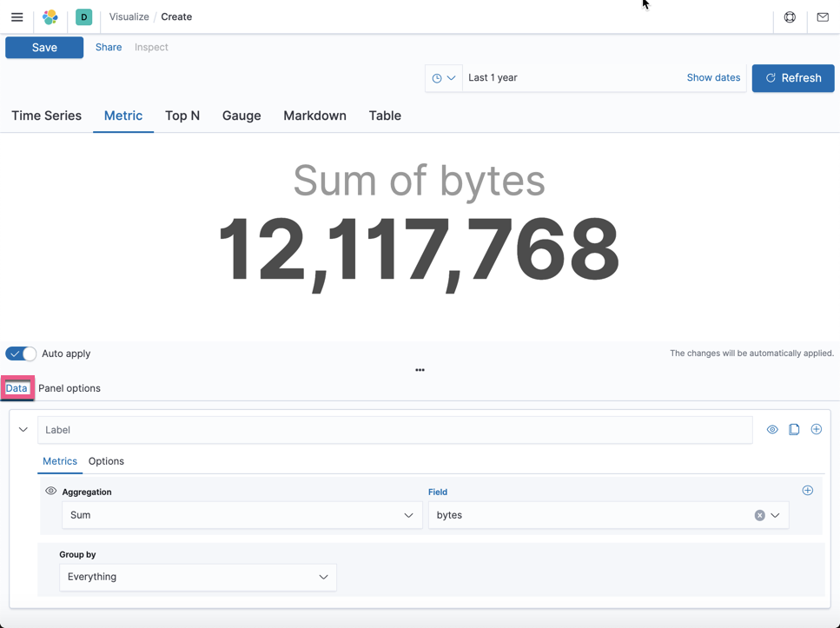Open the series Options tab
This screenshot has height=628, width=840.
click(105, 461)
